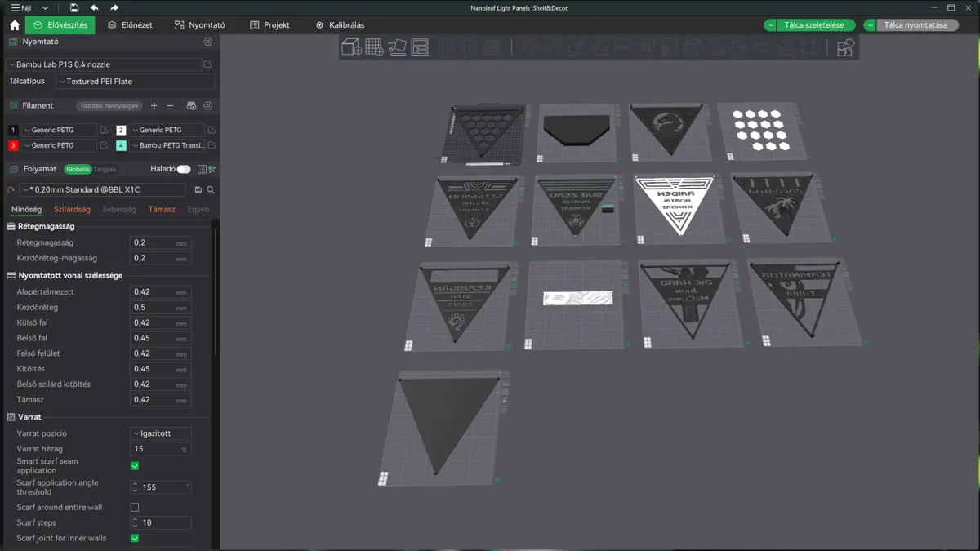Open the filament 3 Generic PETG dropdown
Screen dimensions: 980x551
59,145
